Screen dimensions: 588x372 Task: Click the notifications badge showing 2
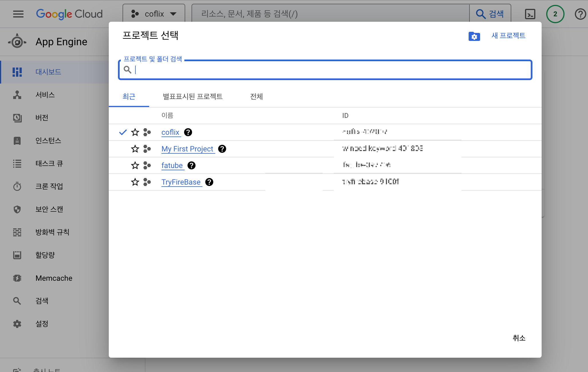click(x=555, y=14)
